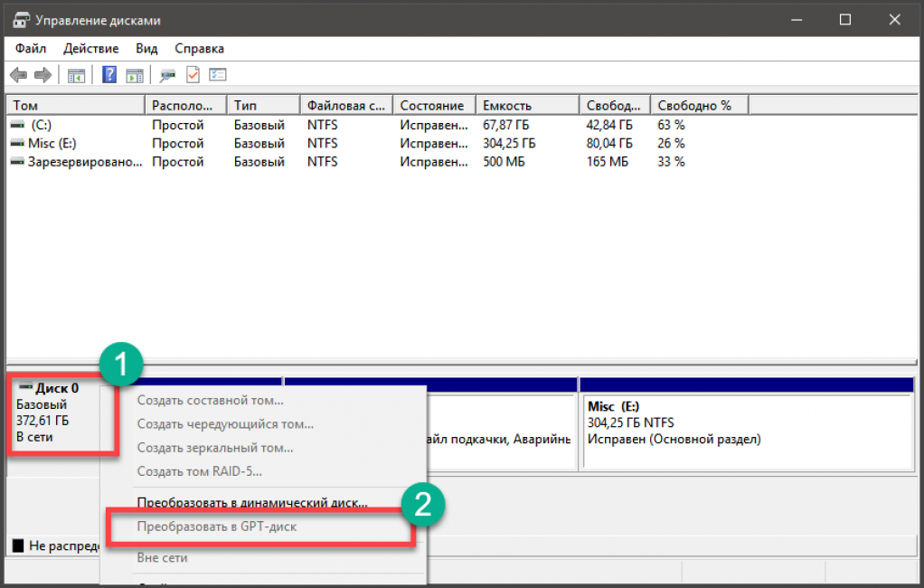Sort by Свободно % column header
This screenshot has height=588, width=924.
click(694, 105)
